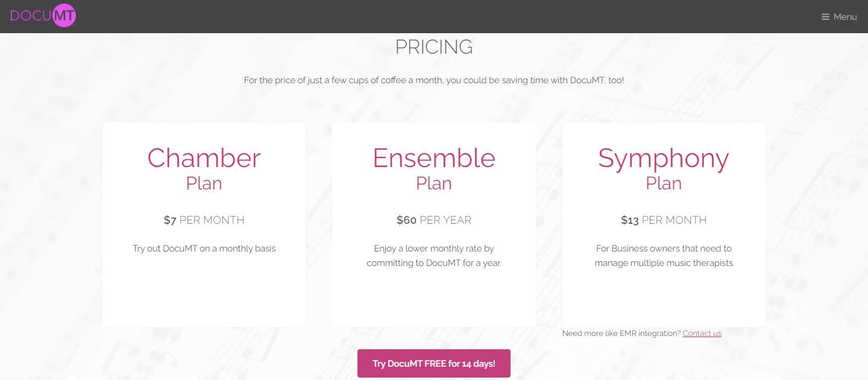
Task: Click the word Plan under Symphony
Action: click(664, 183)
